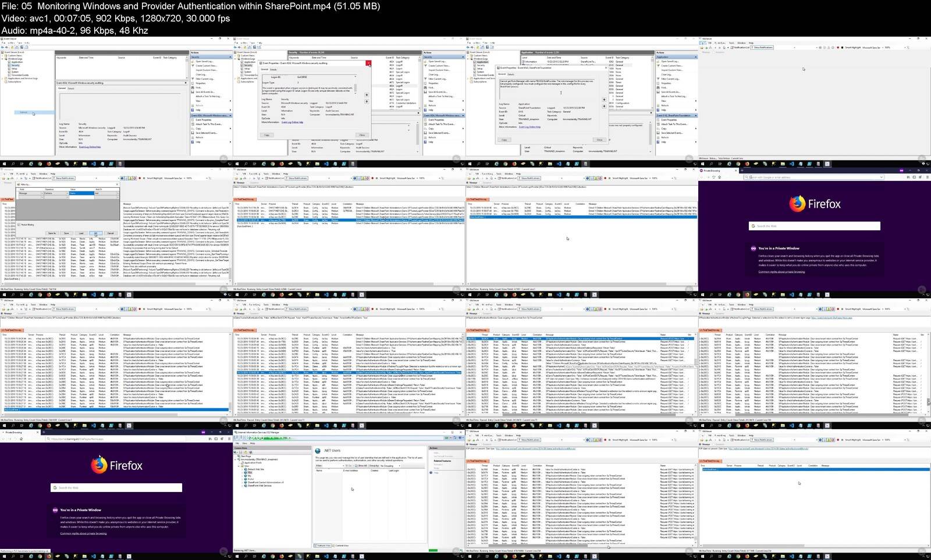
Task: Select Portal site in IIS Manager tree
Action: (250, 479)
